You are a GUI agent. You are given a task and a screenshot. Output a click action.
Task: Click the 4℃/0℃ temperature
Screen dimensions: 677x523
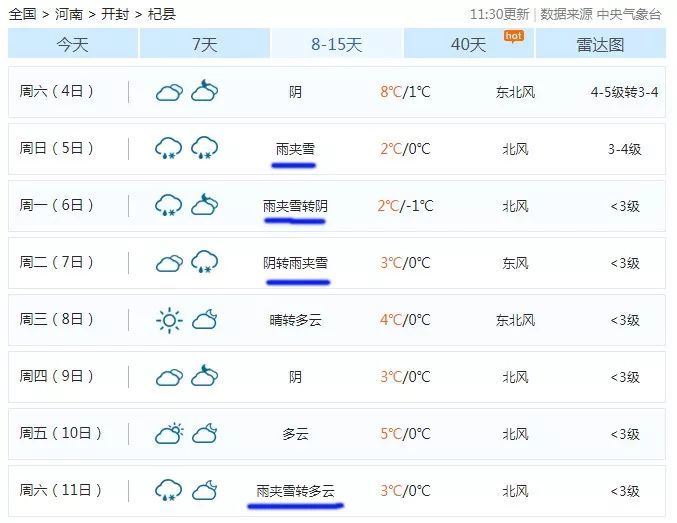click(x=405, y=320)
